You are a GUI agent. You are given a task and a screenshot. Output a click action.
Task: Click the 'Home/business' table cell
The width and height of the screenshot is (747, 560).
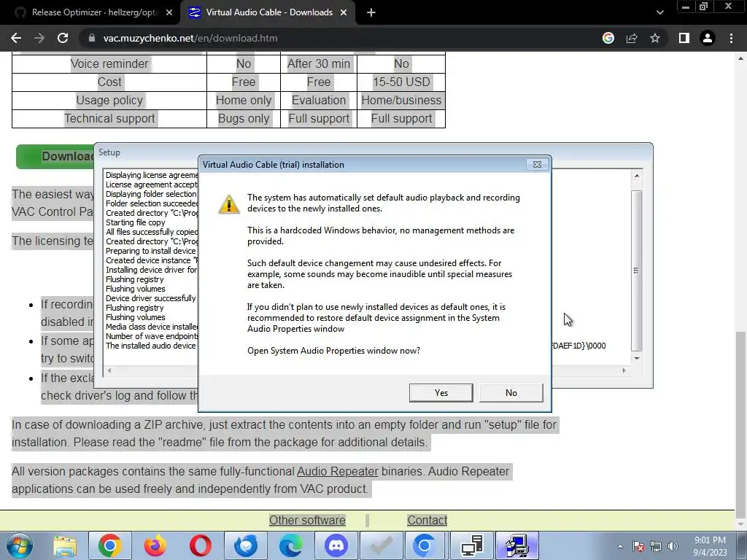(401, 101)
